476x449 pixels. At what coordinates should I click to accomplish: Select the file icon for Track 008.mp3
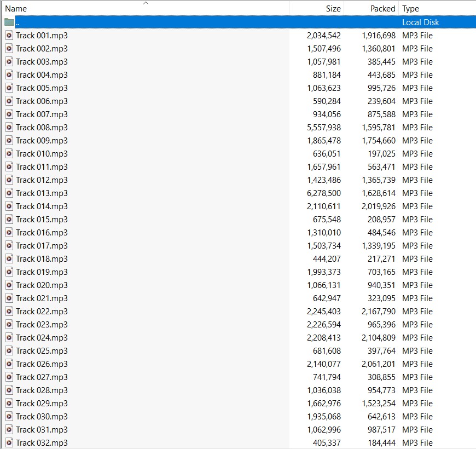(x=9, y=128)
